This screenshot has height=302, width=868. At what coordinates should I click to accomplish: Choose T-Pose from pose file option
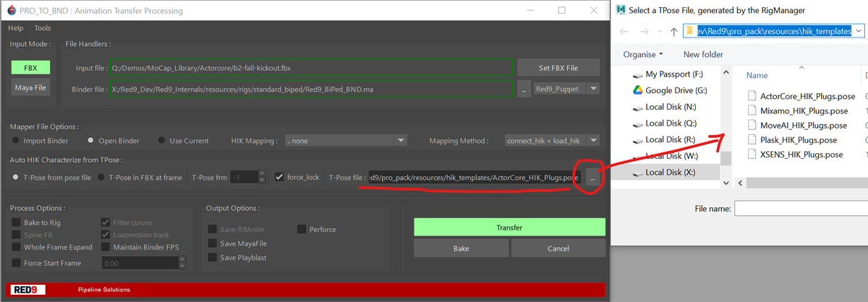pyautogui.click(x=16, y=177)
